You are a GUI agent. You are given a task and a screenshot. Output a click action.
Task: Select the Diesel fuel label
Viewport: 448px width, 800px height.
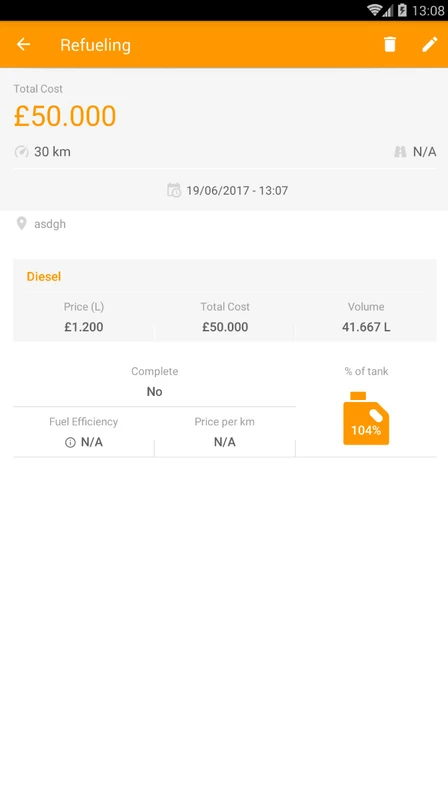coord(44,277)
